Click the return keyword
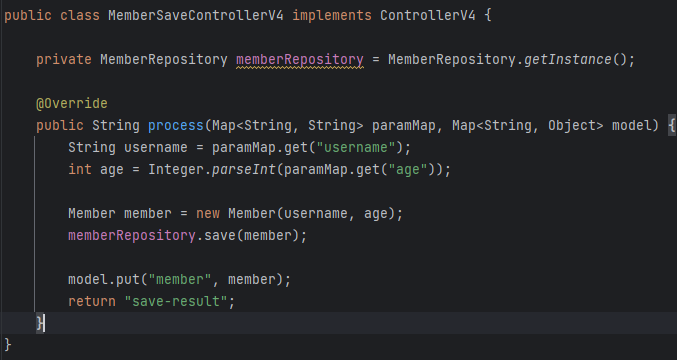 [x=92, y=302]
